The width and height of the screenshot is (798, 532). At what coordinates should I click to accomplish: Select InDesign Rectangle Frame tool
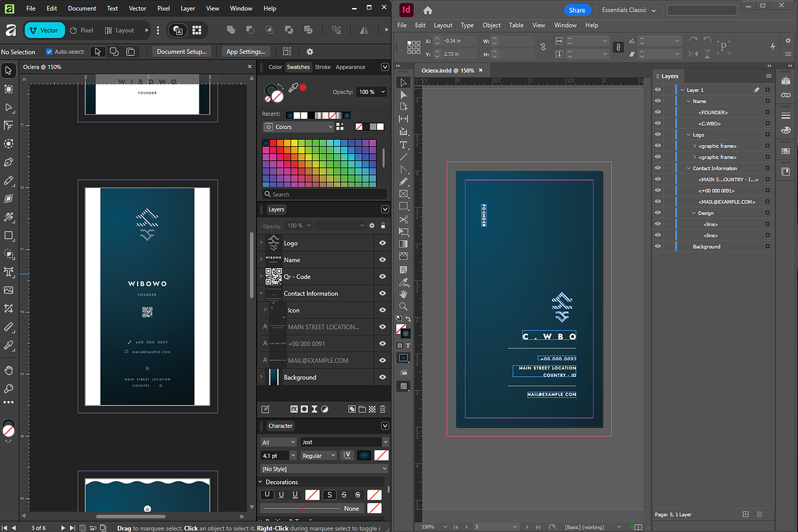coord(403,194)
